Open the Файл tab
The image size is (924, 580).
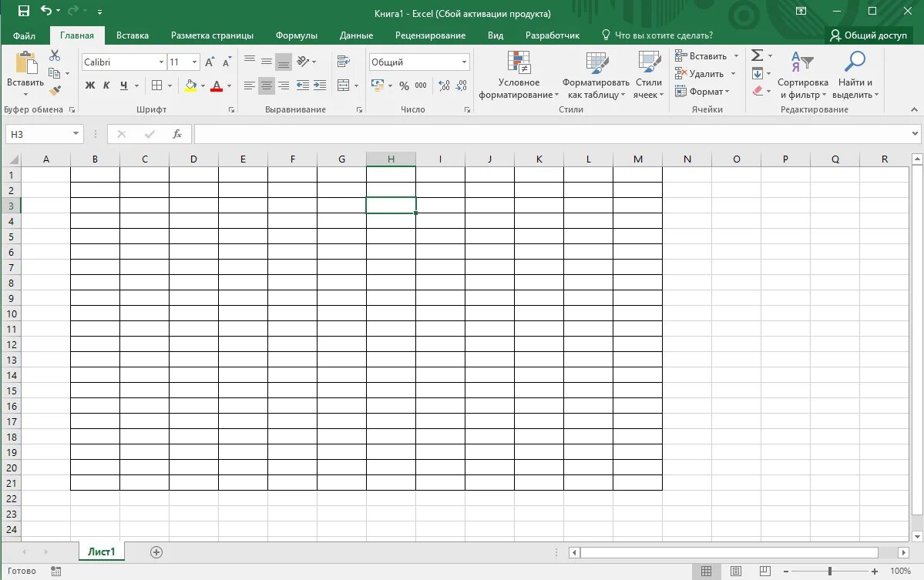coord(24,35)
